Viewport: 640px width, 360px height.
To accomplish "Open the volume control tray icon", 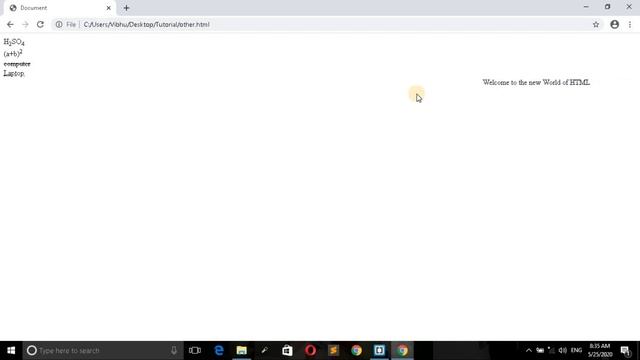I will pos(562,350).
